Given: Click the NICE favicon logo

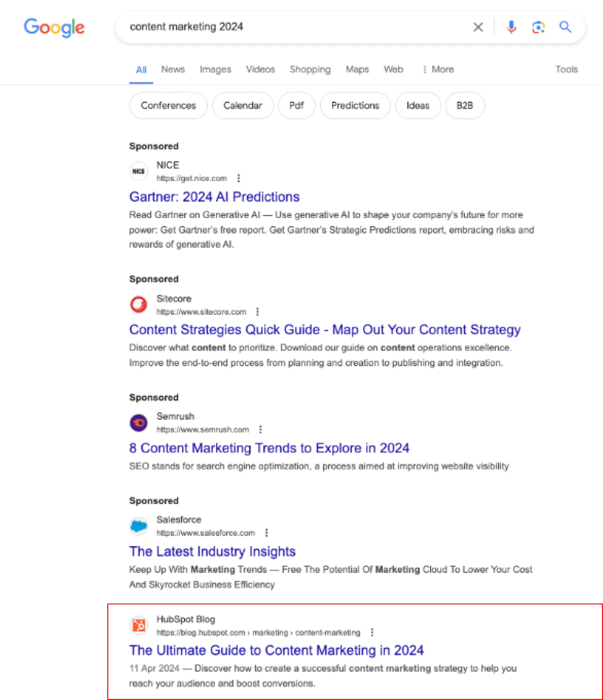Looking at the screenshot, I should pos(139,171).
